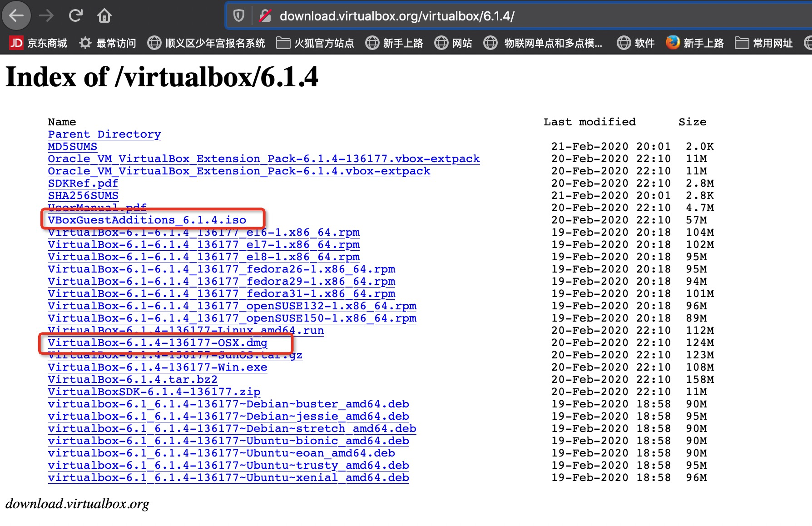
Task: Download the openSUSE150 rpm package
Action: [232, 318]
